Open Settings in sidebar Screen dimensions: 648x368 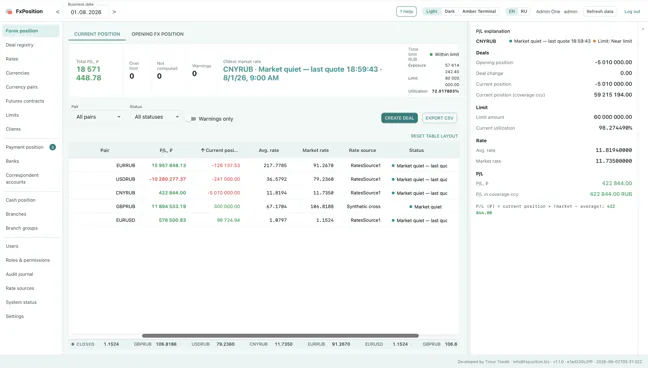point(31,317)
